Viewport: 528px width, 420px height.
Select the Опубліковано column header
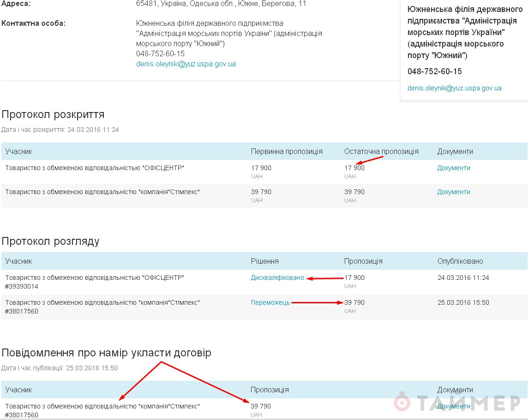[x=460, y=261]
